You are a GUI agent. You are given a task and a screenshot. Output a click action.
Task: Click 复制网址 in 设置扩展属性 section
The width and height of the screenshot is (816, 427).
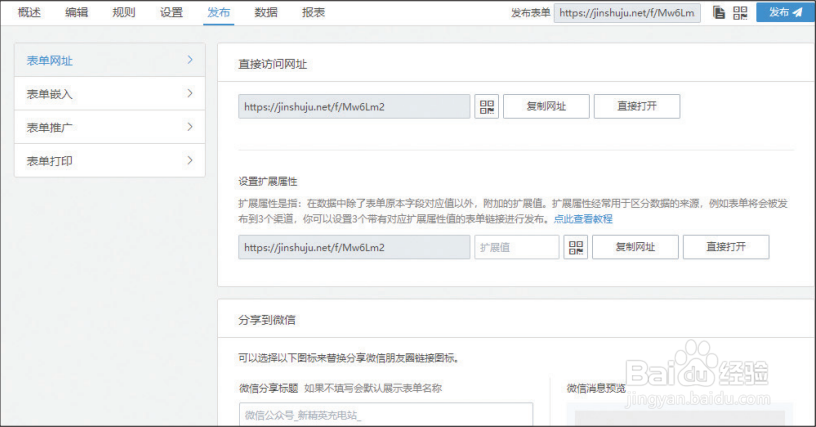coord(635,247)
